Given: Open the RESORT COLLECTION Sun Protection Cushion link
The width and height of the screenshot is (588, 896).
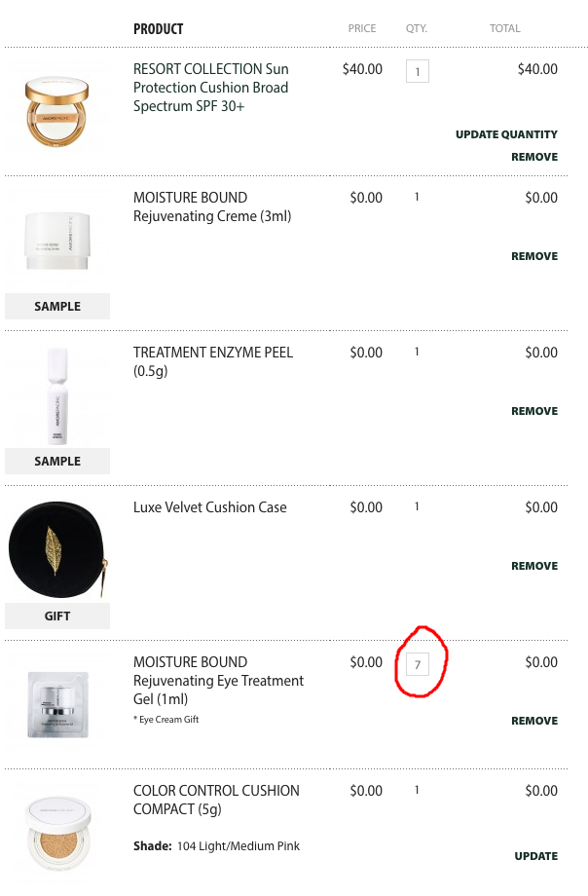Looking at the screenshot, I should pos(211,88).
